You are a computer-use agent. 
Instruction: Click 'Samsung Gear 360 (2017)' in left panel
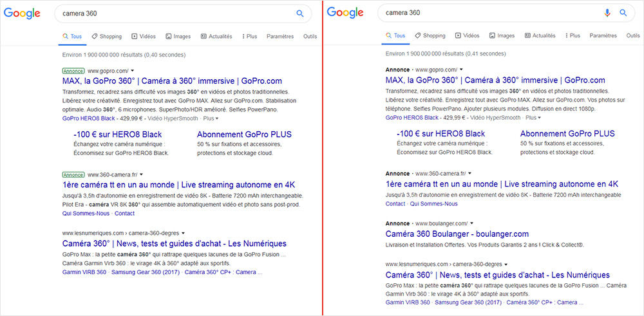coord(146,272)
